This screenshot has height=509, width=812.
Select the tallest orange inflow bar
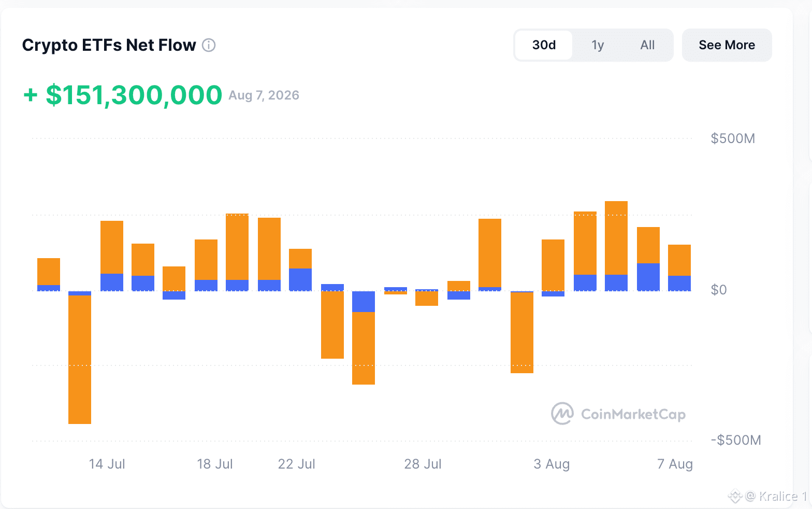pos(616,238)
